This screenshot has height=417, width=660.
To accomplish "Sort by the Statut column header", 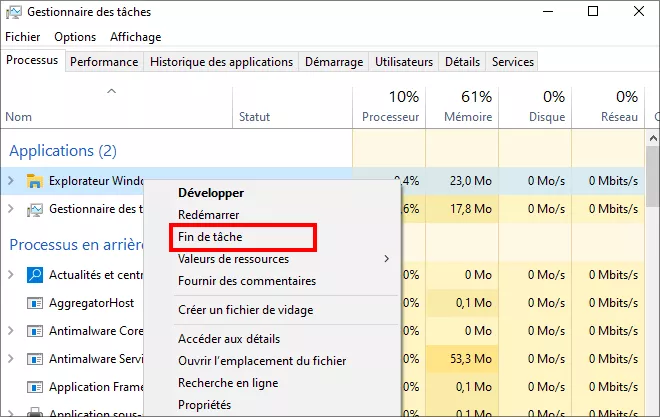I will coord(292,108).
